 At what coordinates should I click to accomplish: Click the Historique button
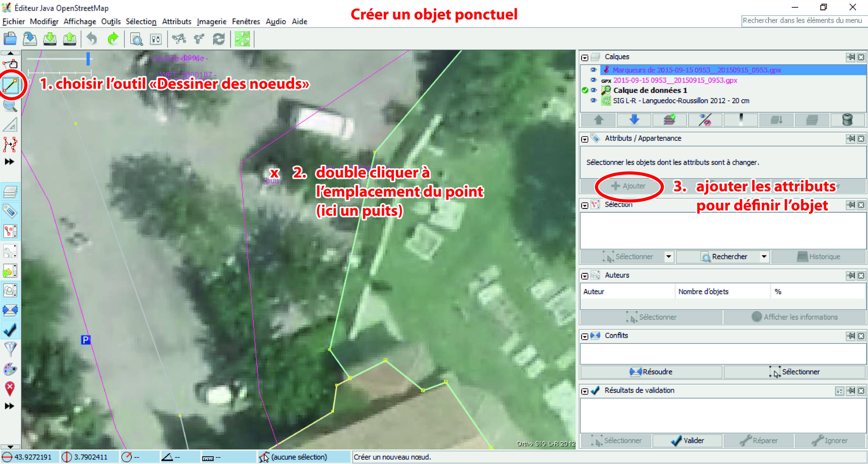pos(818,257)
